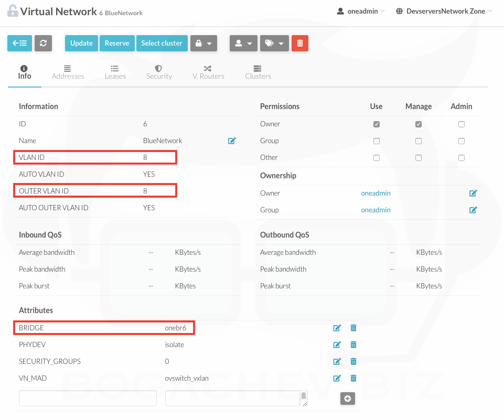Edit the BlueNetwork name with pencil icon
Image resolution: width=504 pixels, height=420 pixels.
232,141
